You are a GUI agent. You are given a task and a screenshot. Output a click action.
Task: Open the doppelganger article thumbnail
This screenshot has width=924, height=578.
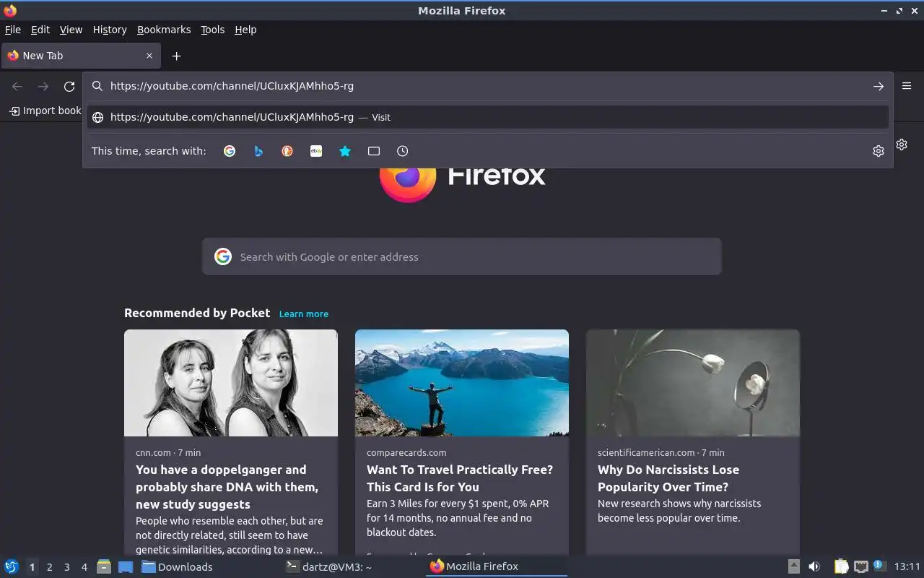tap(231, 383)
